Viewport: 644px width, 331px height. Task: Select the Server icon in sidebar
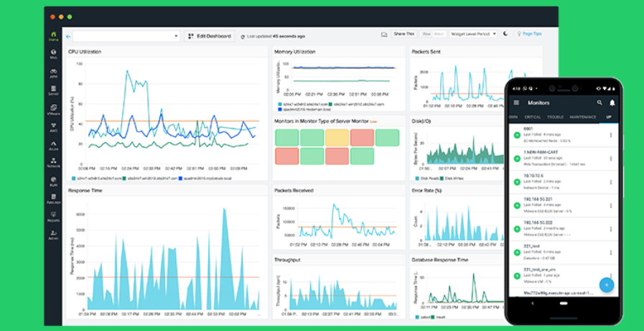[54, 91]
